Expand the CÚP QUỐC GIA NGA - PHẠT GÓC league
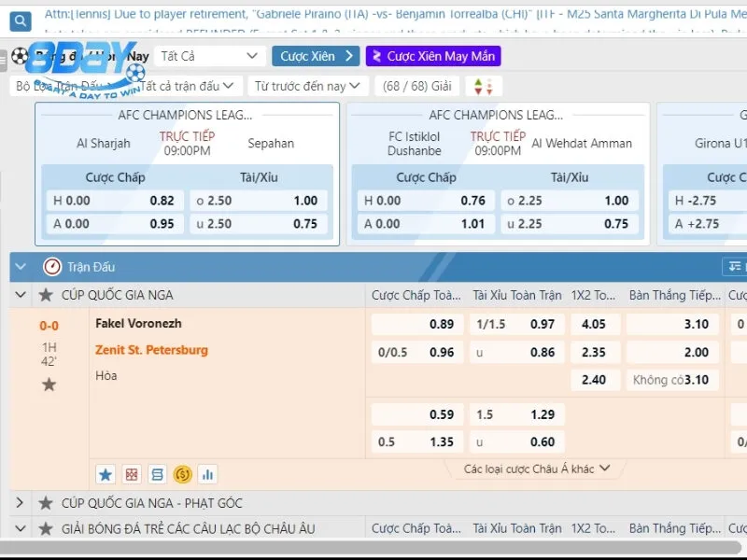 point(20,502)
